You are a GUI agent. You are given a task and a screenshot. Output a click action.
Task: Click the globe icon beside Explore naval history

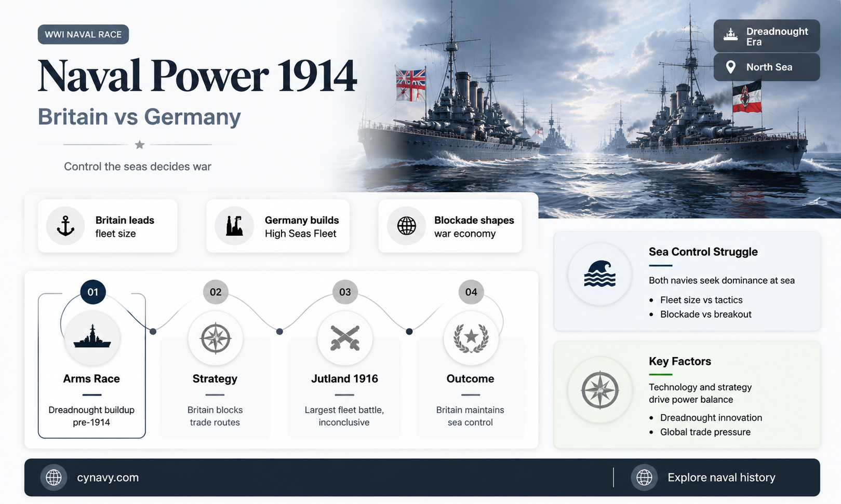coord(644,478)
